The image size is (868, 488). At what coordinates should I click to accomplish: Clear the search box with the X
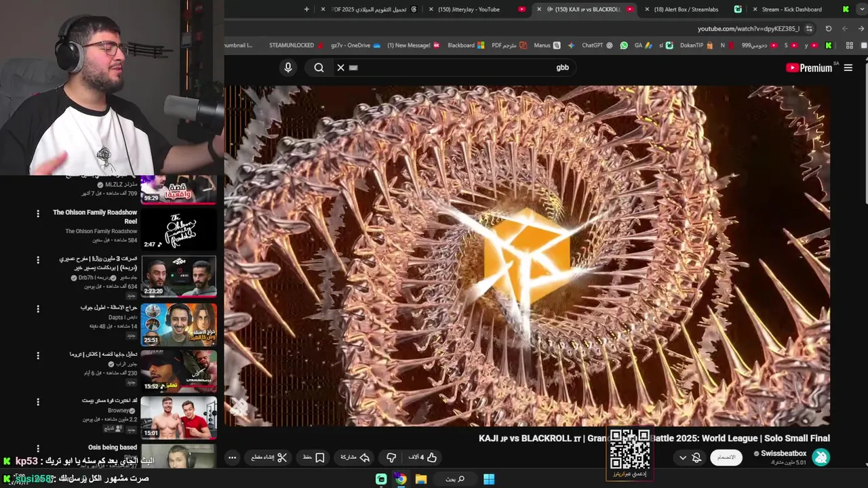341,68
